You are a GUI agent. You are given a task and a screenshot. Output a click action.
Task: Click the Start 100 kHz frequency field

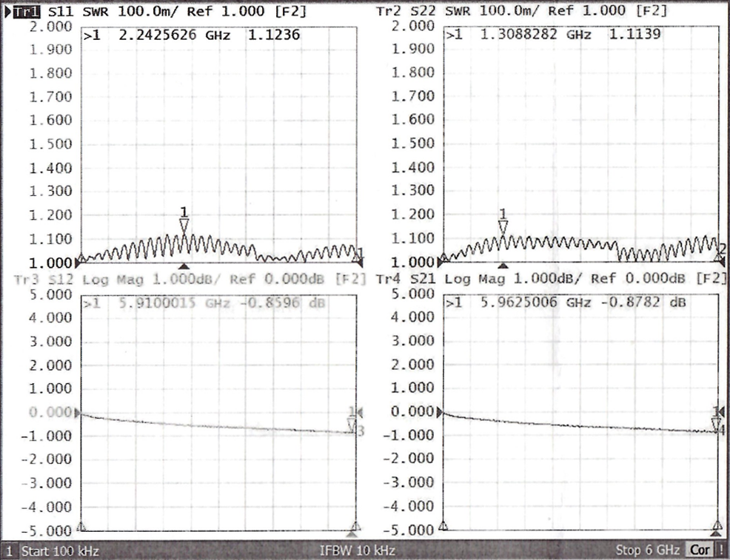point(59,551)
